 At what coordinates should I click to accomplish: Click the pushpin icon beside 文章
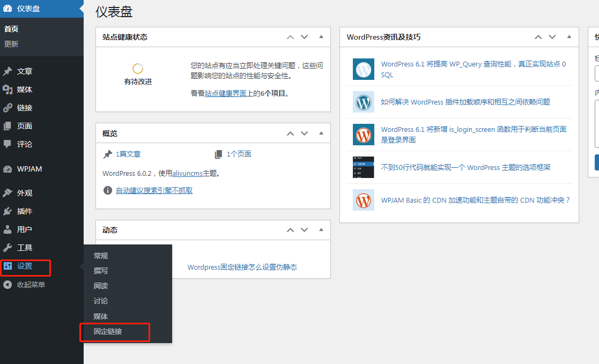point(8,71)
